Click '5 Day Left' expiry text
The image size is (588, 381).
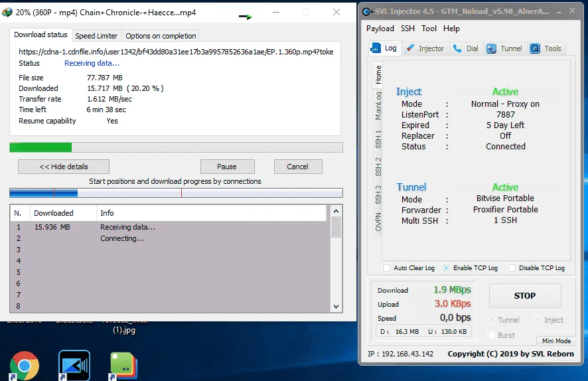[x=506, y=125]
